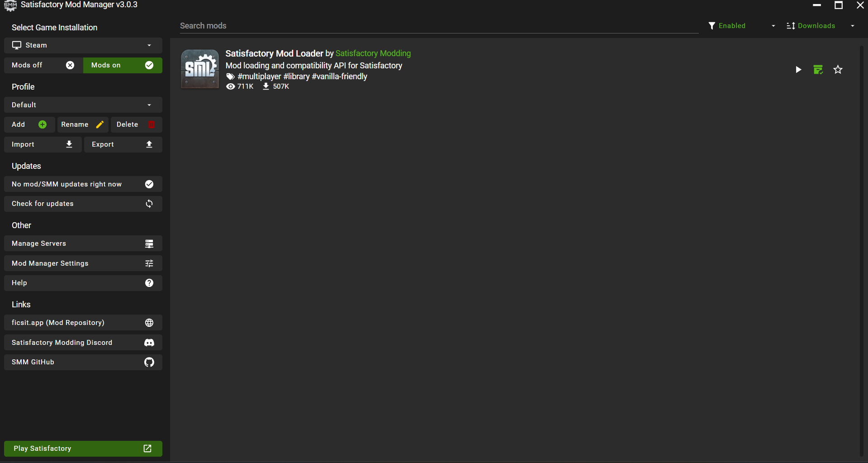Click Import profile button
868x463 pixels.
point(43,144)
